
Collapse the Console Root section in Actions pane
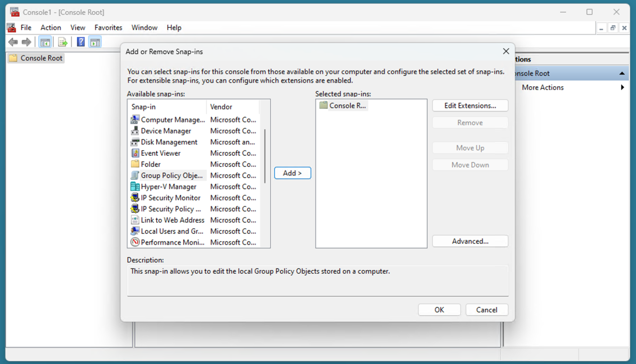pos(622,73)
